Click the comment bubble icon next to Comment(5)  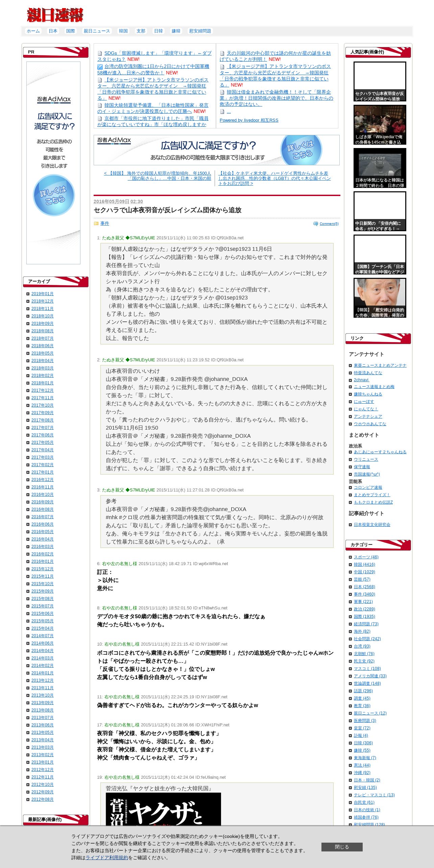coord(316,224)
